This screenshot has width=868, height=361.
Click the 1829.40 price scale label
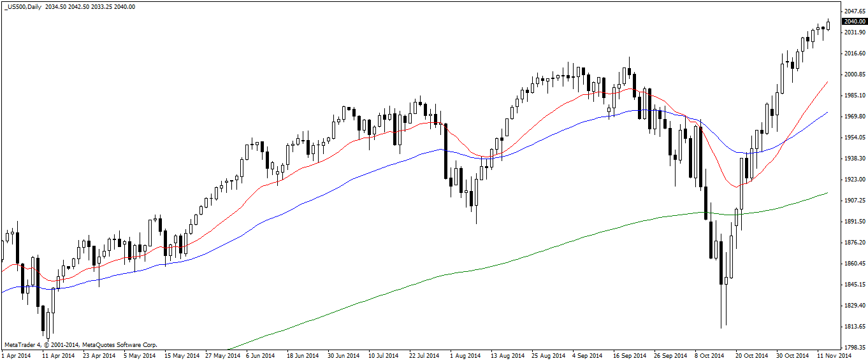(855, 306)
